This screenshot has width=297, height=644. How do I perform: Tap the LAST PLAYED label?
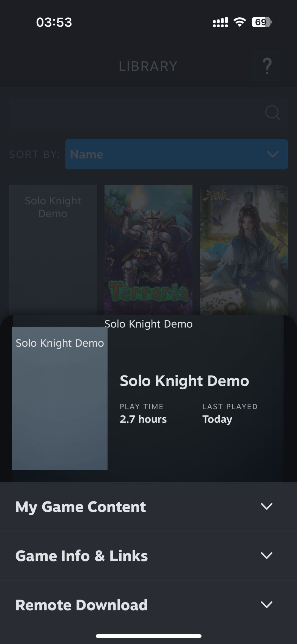click(x=230, y=407)
